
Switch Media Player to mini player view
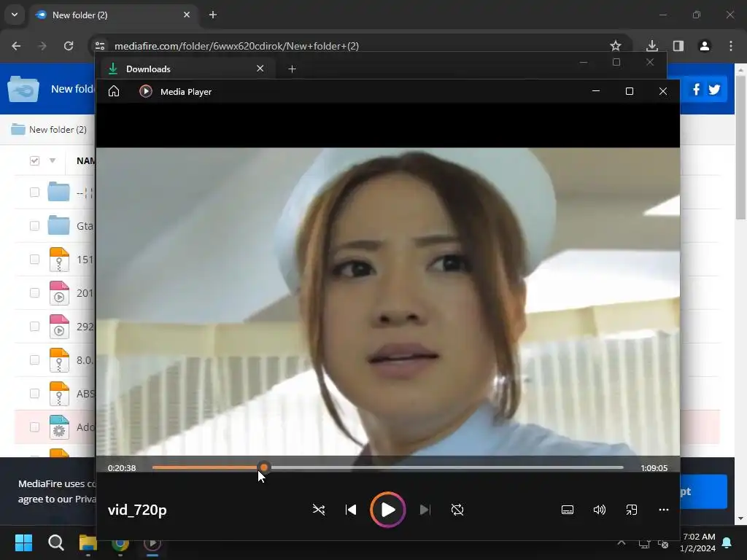point(631,510)
